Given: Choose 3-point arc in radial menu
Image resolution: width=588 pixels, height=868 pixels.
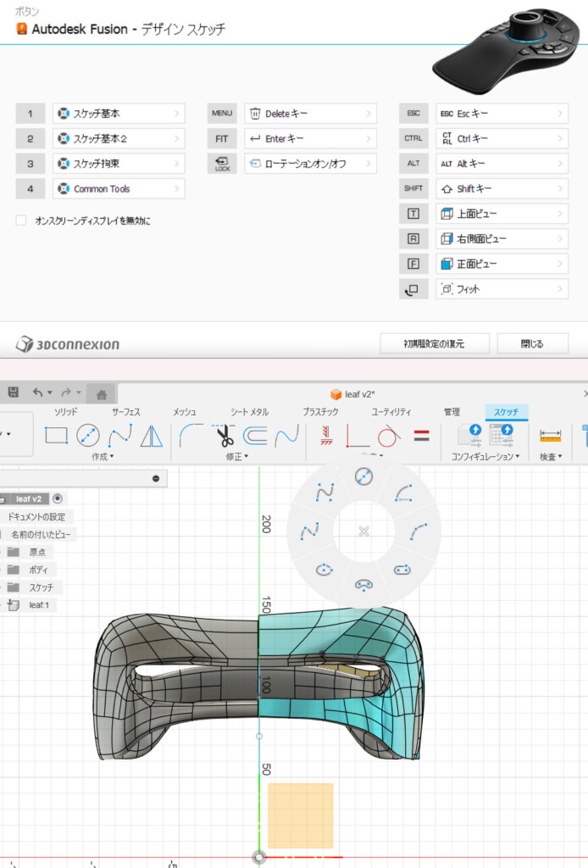Looking at the screenshot, I should (x=419, y=531).
